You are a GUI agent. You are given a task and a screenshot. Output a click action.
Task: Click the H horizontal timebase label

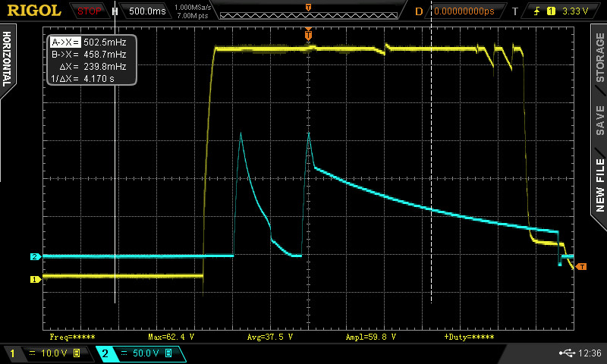pos(115,11)
